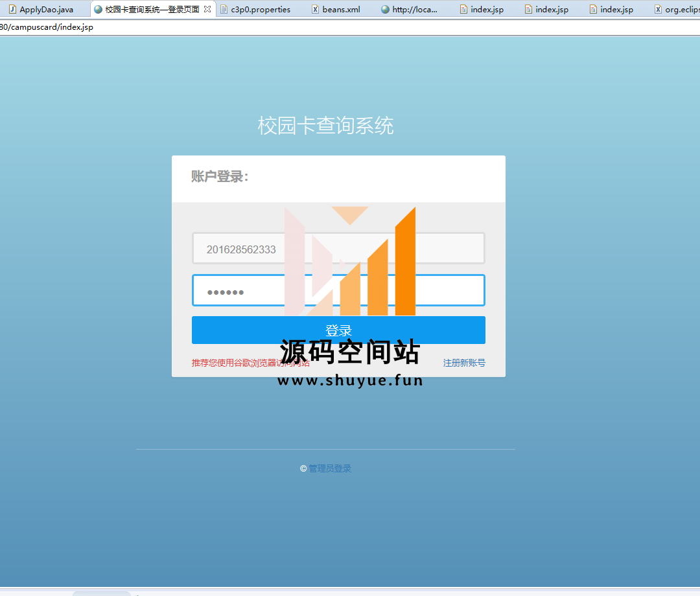Switch to the ApplyDao.java tab

coord(46,10)
